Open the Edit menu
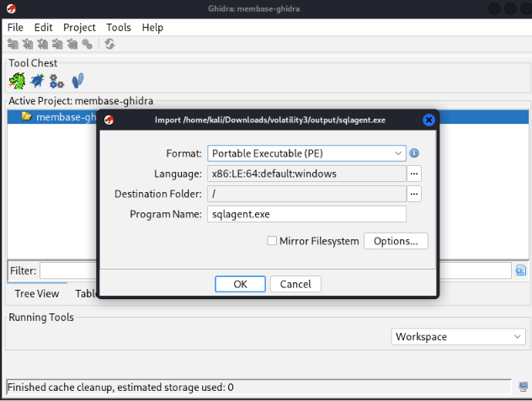 (x=43, y=28)
